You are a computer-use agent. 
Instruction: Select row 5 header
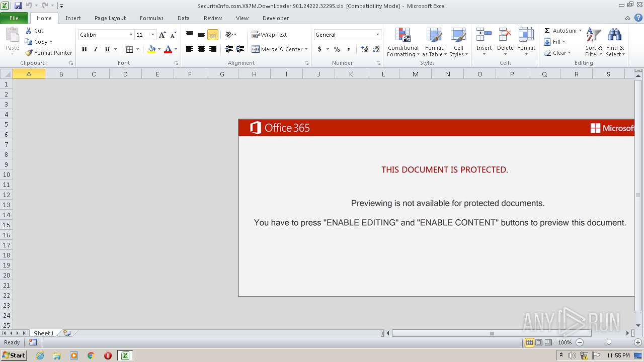tap(6, 124)
